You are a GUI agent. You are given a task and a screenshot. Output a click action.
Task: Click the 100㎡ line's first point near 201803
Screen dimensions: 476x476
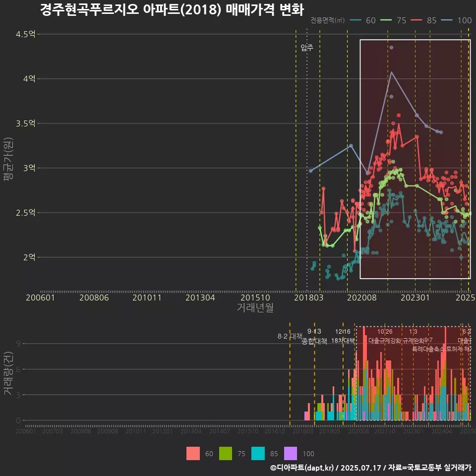tap(310, 171)
